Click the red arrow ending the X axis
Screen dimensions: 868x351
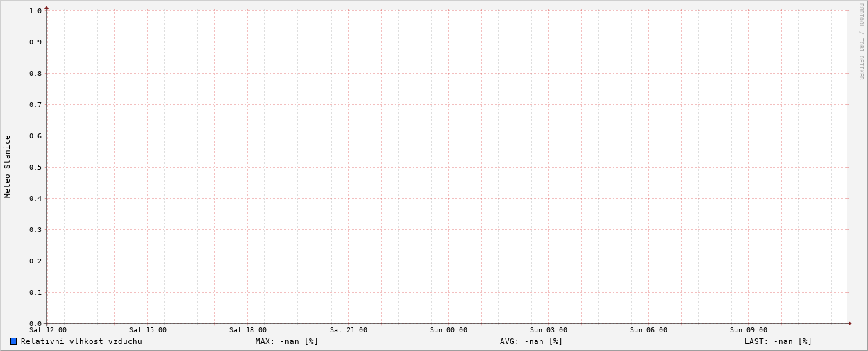(x=849, y=323)
